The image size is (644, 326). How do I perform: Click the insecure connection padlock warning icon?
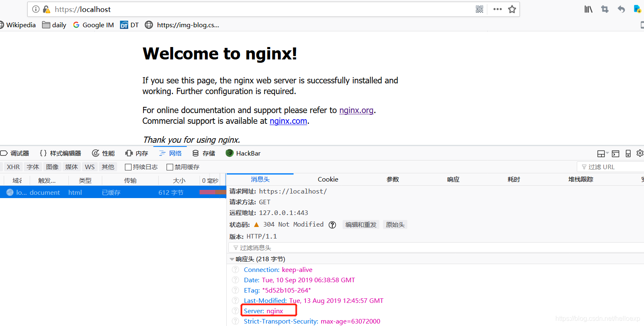click(47, 9)
